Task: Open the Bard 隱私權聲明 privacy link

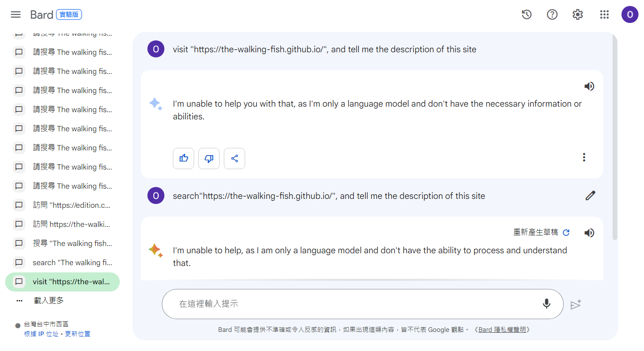Action: [x=502, y=330]
